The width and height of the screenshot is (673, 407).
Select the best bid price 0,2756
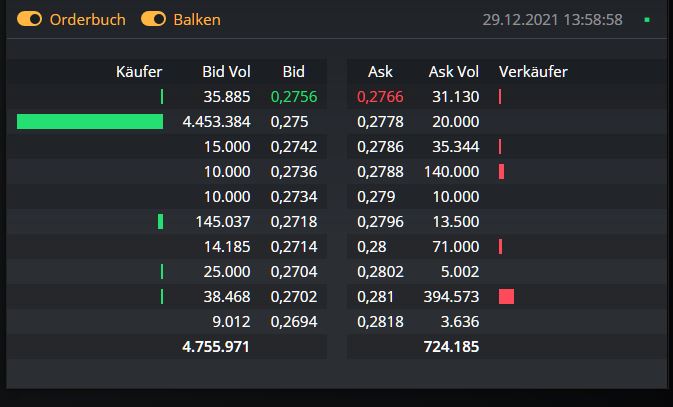point(291,97)
